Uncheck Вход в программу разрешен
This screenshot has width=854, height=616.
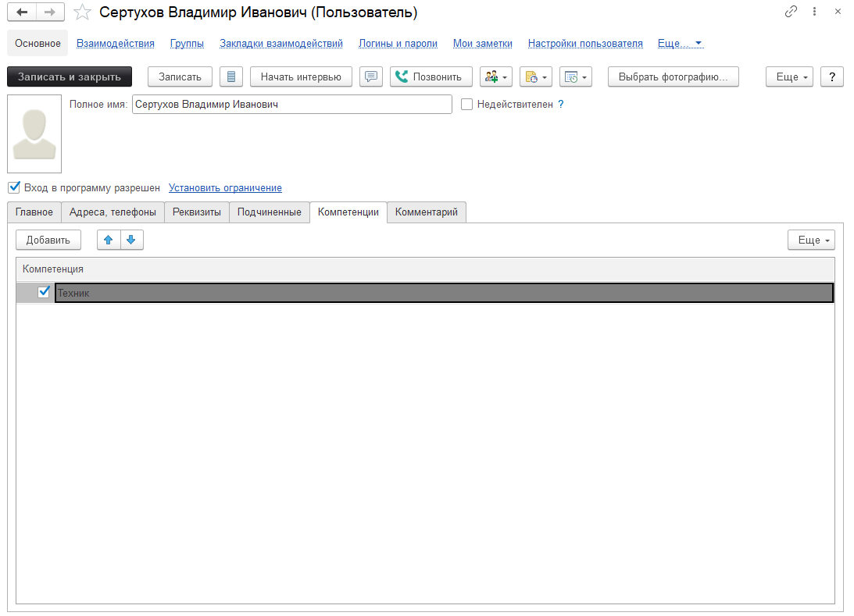(x=14, y=187)
